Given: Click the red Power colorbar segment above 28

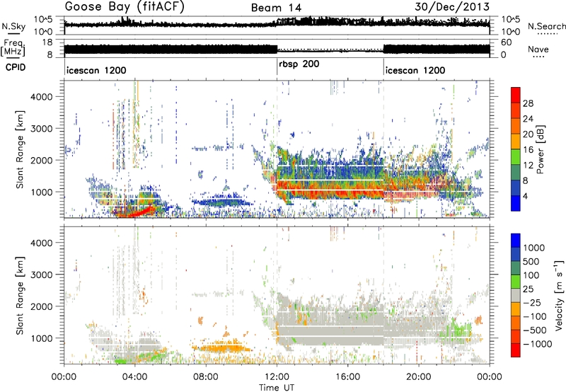Looking at the screenshot, I should (x=516, y=95).
